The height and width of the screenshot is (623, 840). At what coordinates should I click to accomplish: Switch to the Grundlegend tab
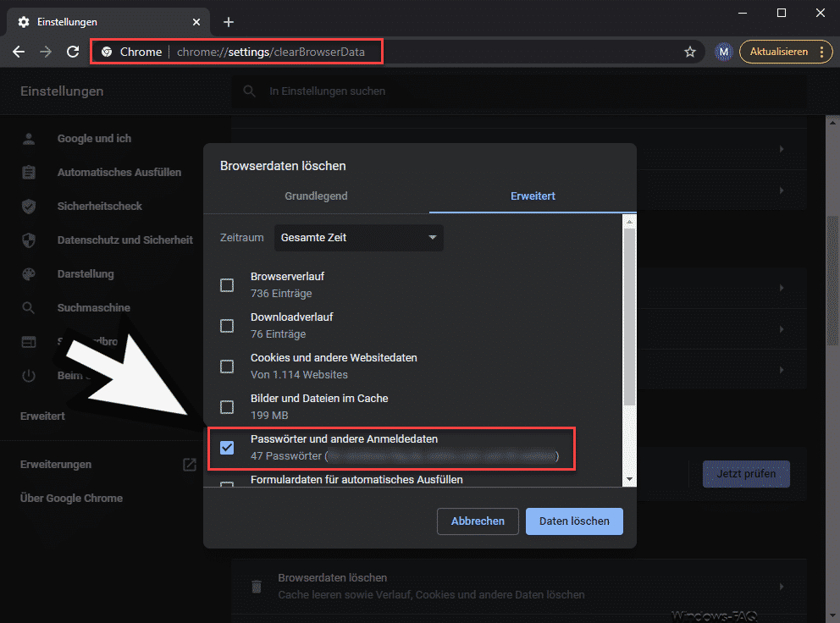[x=316, y=196]
